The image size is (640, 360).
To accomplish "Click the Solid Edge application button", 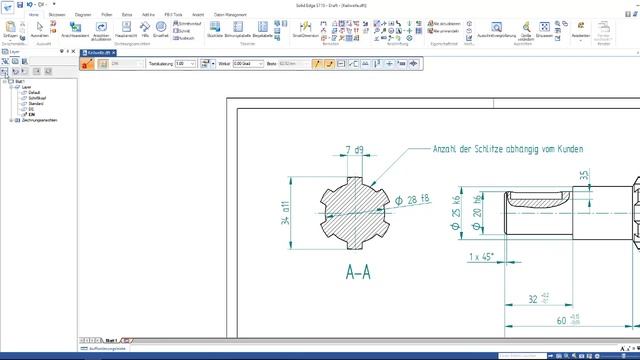I will pyautogui.click(x=7, y=7).
